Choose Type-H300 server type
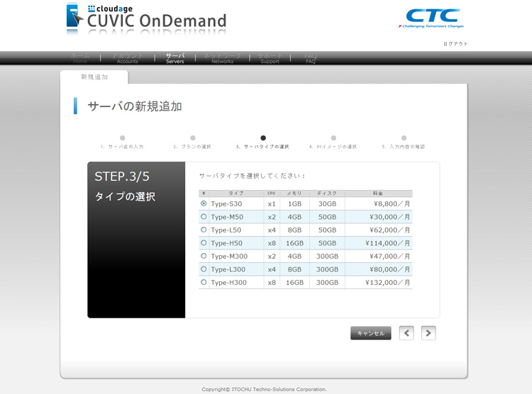The height and width of the screenshot is (394, 532). [x=204, y=282]
